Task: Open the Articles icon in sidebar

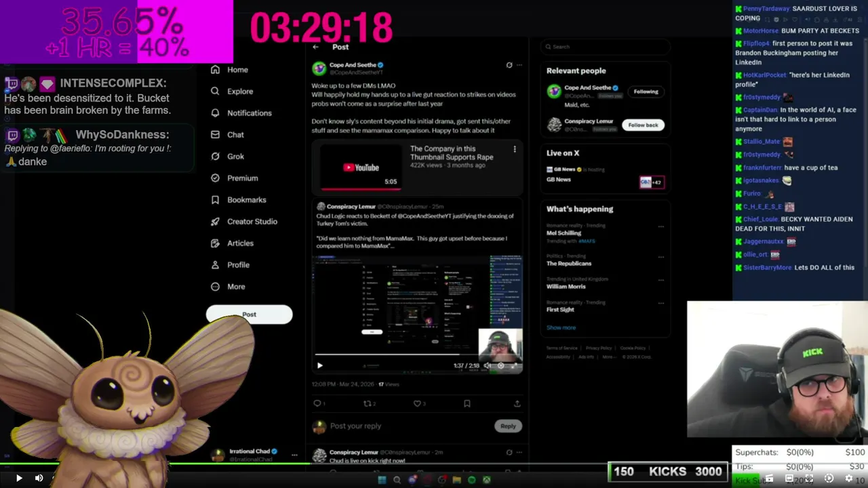Action: 215,243
